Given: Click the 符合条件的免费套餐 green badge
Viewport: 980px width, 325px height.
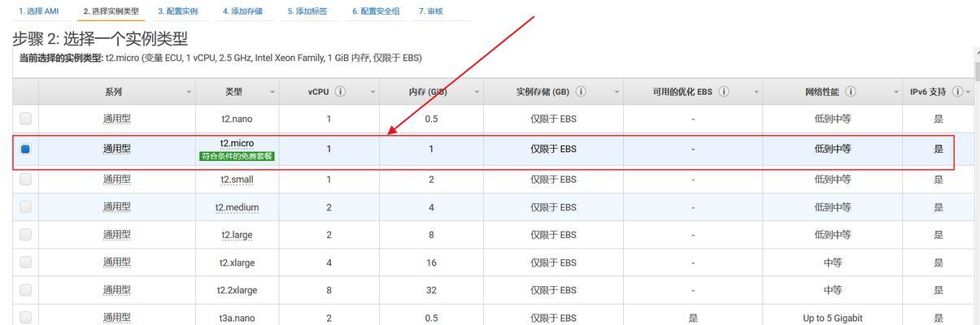Looking at the screenshot, I should (x=237, y=156).
